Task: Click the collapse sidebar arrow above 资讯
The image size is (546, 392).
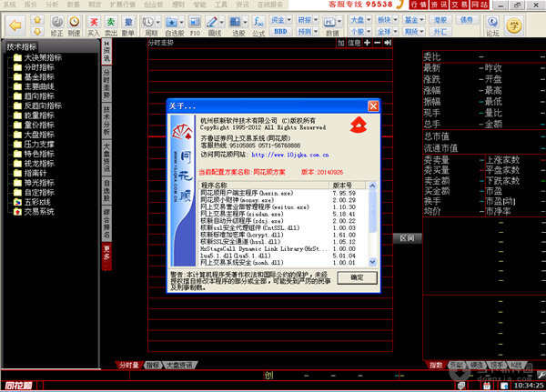Action: coord(106,43)
